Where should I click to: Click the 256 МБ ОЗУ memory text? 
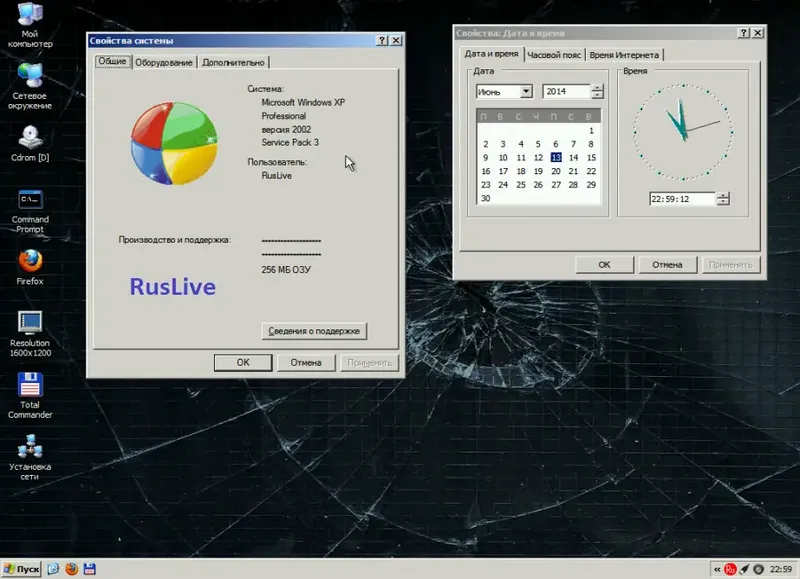[x=286, y=270]
